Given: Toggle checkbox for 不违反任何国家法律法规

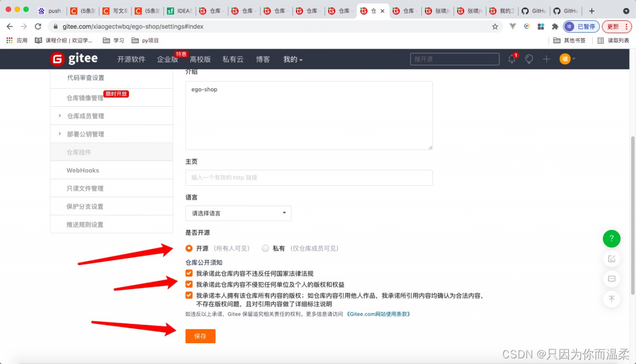Looking at the screenshot, I should pos(189,273).
